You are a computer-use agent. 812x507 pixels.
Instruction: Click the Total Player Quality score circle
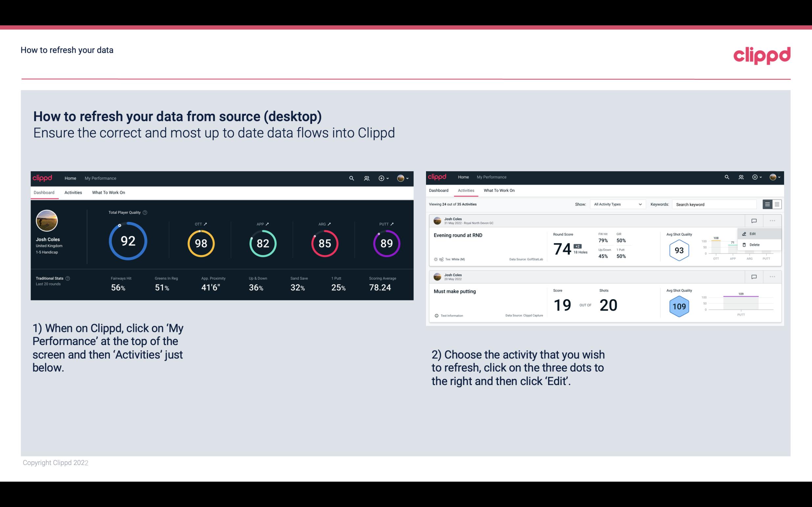coord(127,239)
